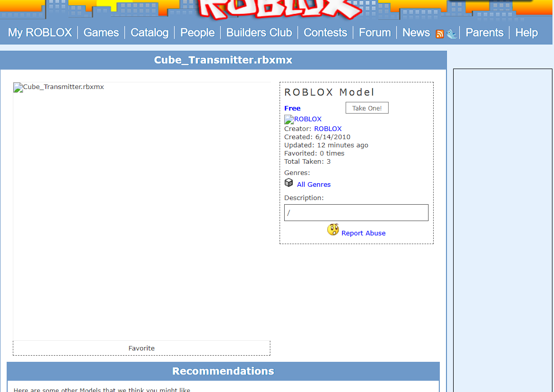Select Contests in navigation bar
The image size is (554, 392).
(x=325, y=33)
